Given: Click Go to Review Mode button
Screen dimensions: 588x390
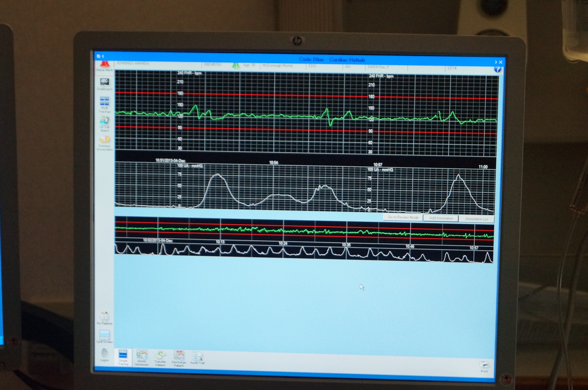Looking at the screenshot, I should pyautogui.click(x=403, y=217).
